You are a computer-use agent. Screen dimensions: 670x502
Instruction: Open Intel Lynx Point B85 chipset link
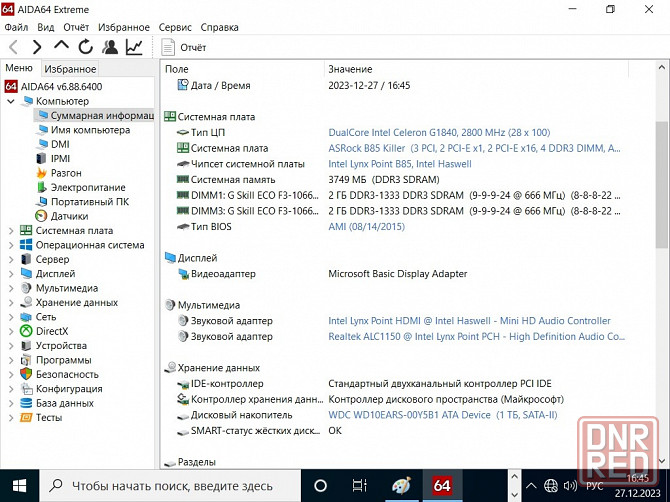tap(400, 164)
